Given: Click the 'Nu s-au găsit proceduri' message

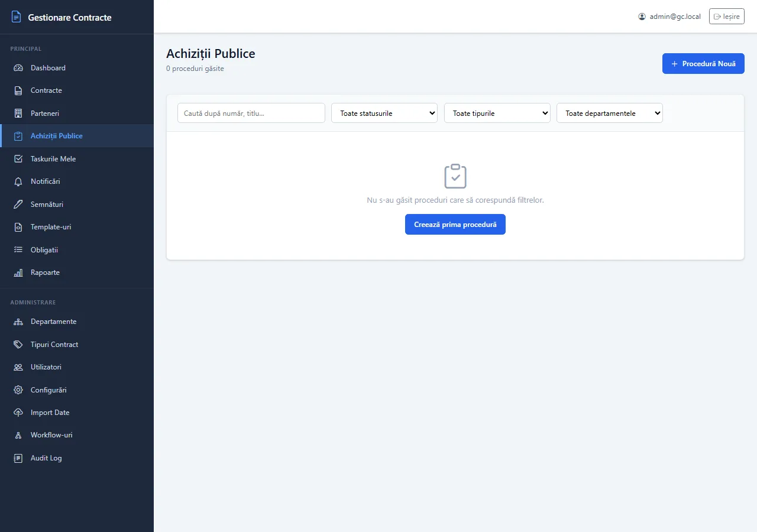Looking at the screenshot, I should 455,200.
